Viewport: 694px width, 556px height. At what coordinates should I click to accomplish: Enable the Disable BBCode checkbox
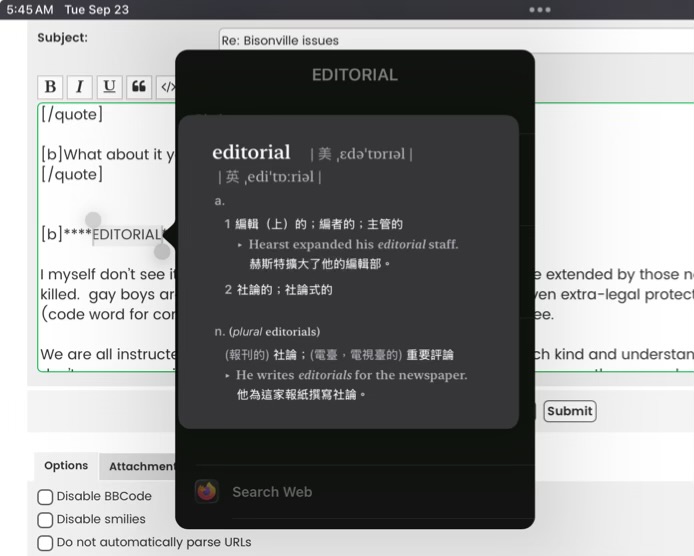pos(45,497)
